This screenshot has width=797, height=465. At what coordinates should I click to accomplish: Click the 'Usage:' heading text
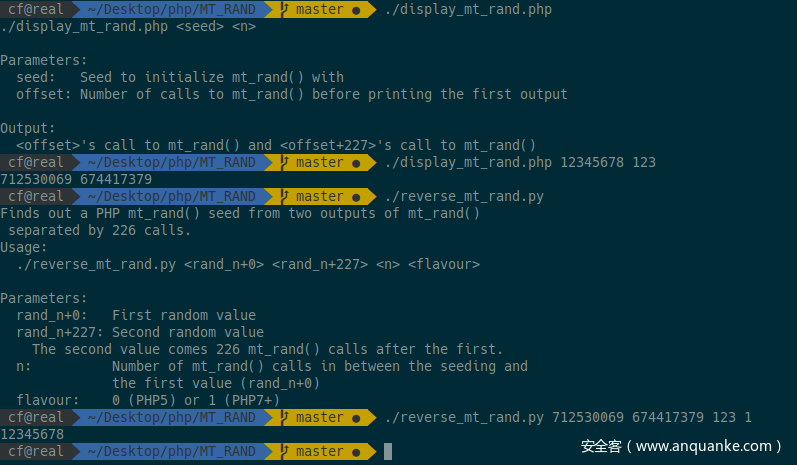(x=24, y=247)
